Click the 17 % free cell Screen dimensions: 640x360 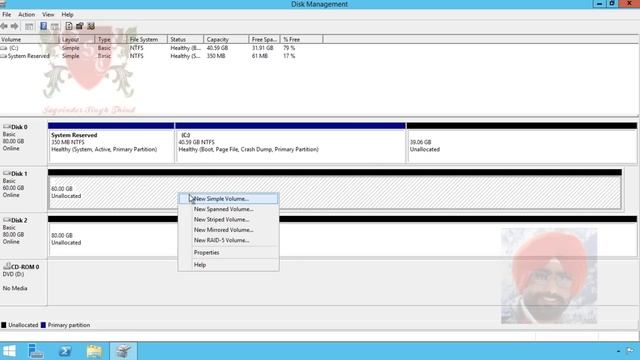pyautogui.click(x=289, y=56)
